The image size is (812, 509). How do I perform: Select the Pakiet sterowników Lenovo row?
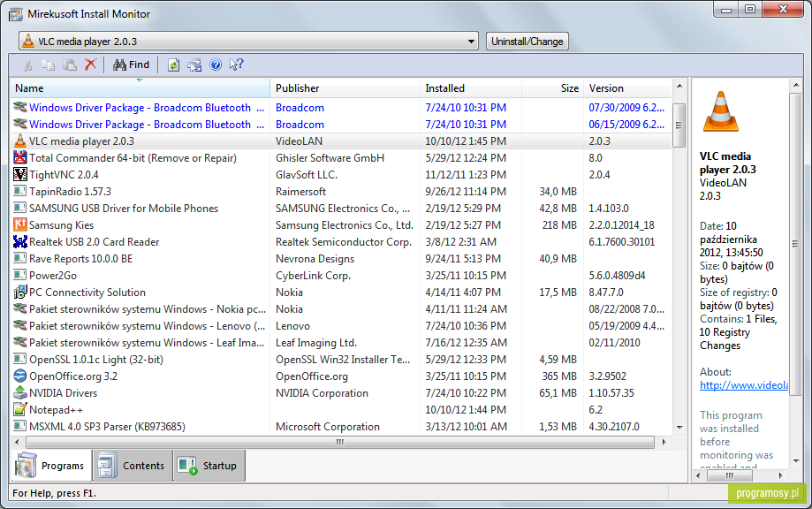tap(341, 326)
